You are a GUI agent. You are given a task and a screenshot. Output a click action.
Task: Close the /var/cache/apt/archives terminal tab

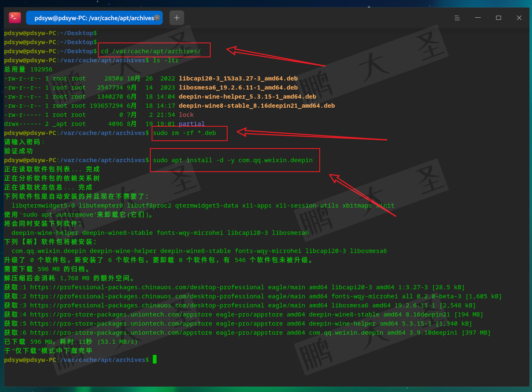point(157,18)
